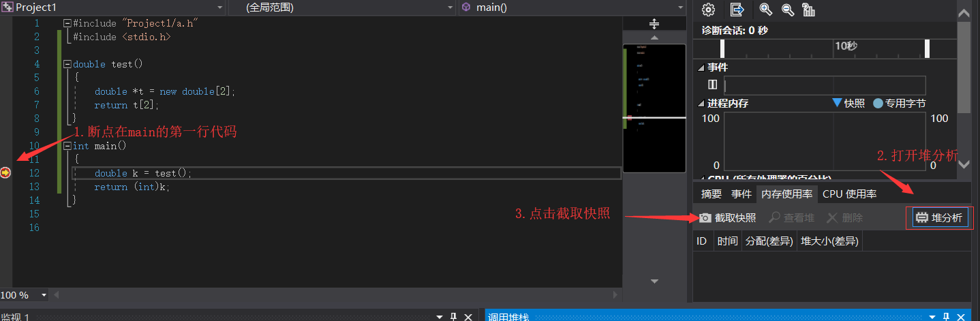This screenshot has width=980, height=321.
Task: Click the 'return (int)k;' code line
Action: (132, 187)
